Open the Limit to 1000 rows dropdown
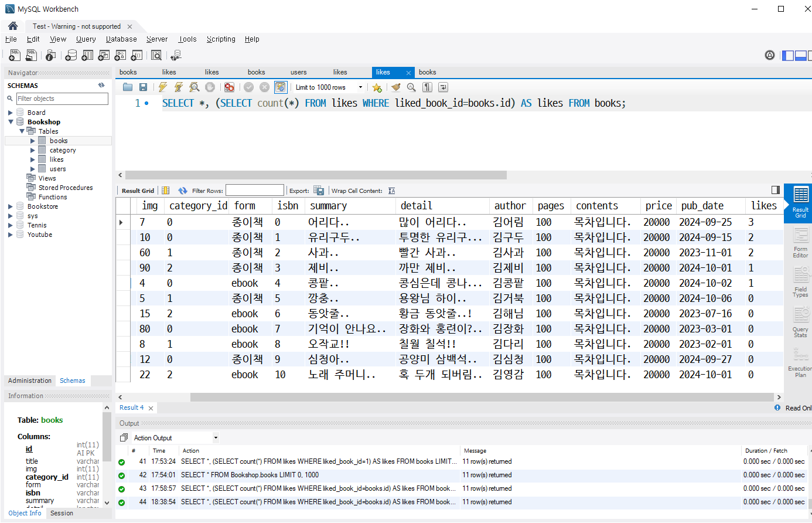 (x=360, y=87)
